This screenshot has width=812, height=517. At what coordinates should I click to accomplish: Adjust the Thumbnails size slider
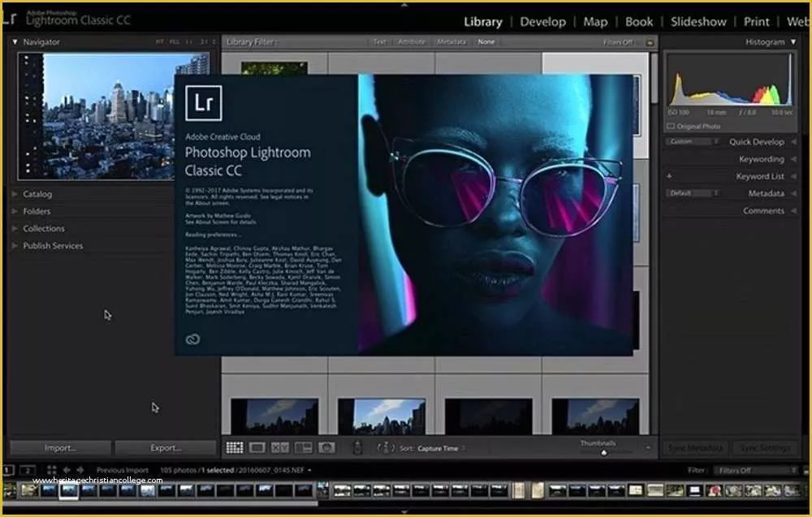604,453
